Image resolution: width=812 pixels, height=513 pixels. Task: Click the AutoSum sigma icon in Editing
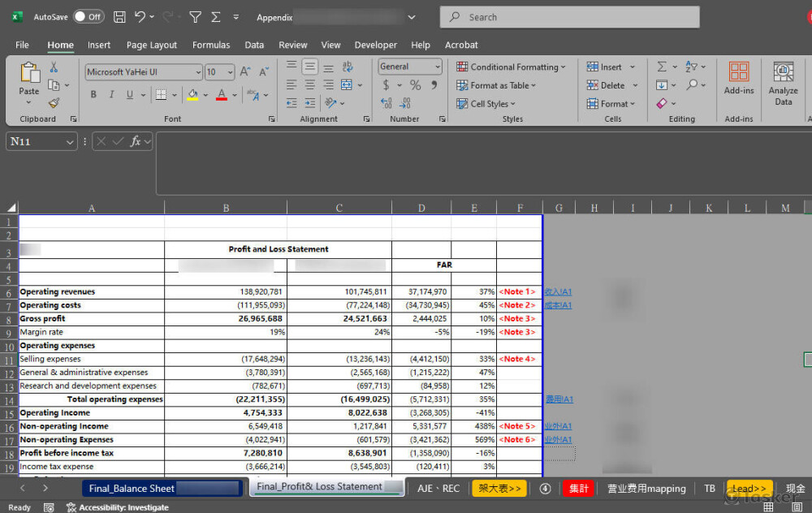662,67
